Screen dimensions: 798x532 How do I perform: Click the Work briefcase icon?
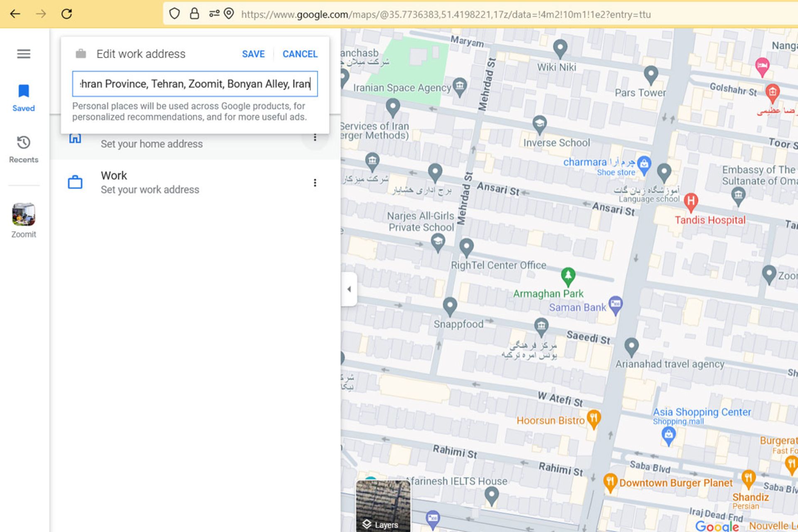75,182
